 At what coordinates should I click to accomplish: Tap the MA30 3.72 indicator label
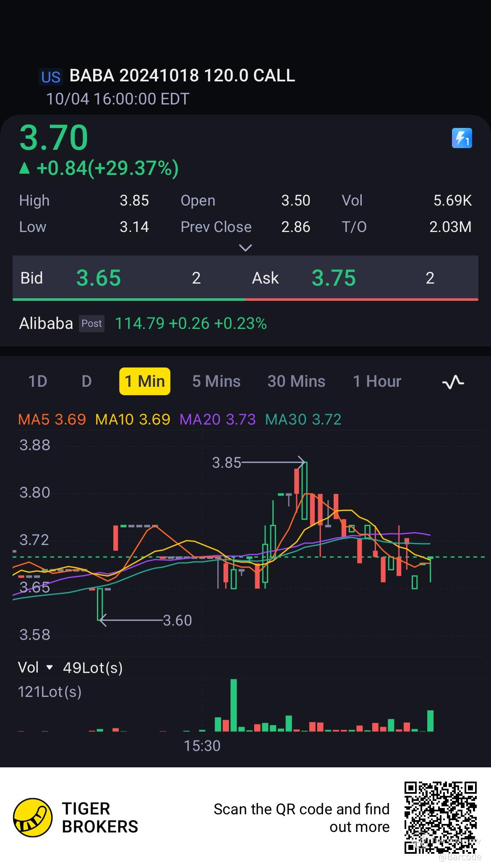pyautogui.click(x=303, y=419)
